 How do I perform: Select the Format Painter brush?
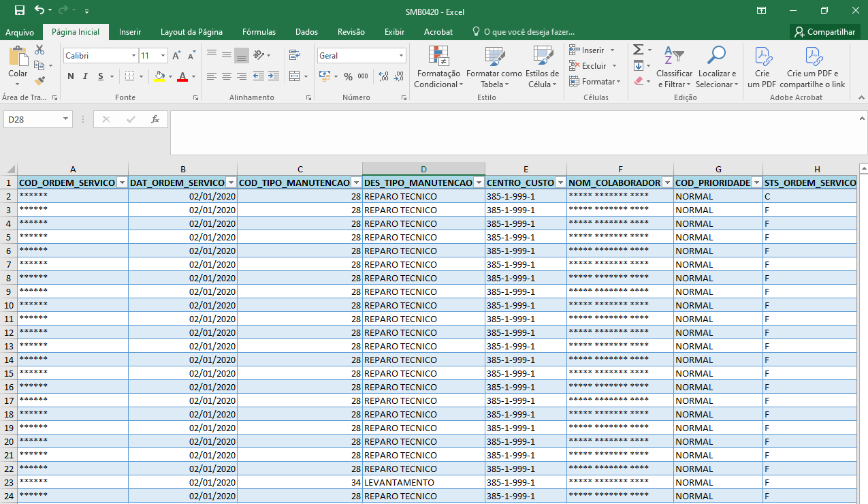pyautogui.click(x=39, y=81)
